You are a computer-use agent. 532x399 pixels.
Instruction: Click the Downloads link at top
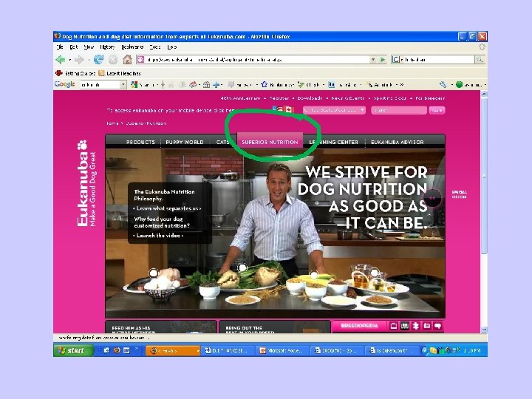click(x=310, y=98)
